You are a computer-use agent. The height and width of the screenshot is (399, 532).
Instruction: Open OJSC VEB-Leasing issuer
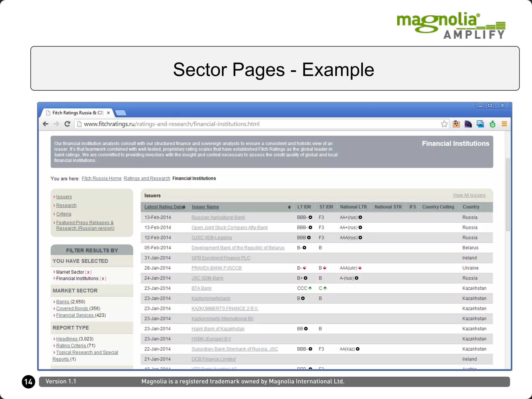[212, 238]
